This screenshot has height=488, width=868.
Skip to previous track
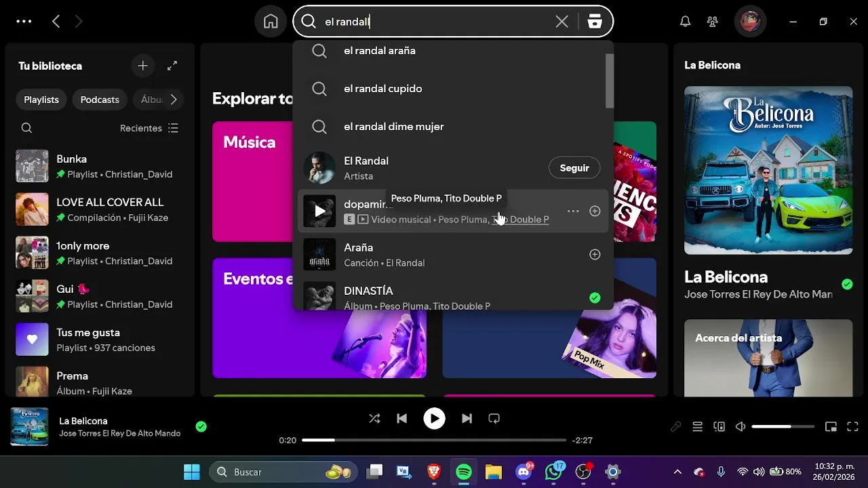(x=401, y=419)
